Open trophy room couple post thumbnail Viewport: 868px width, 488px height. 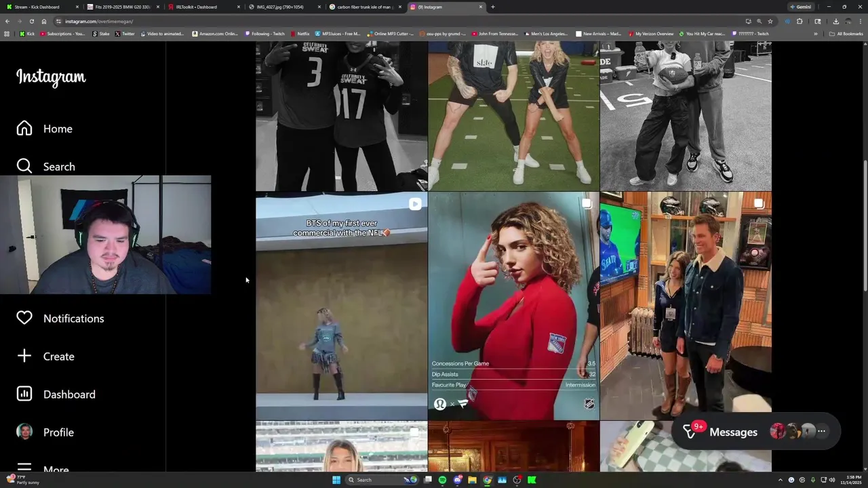point(686,306)
